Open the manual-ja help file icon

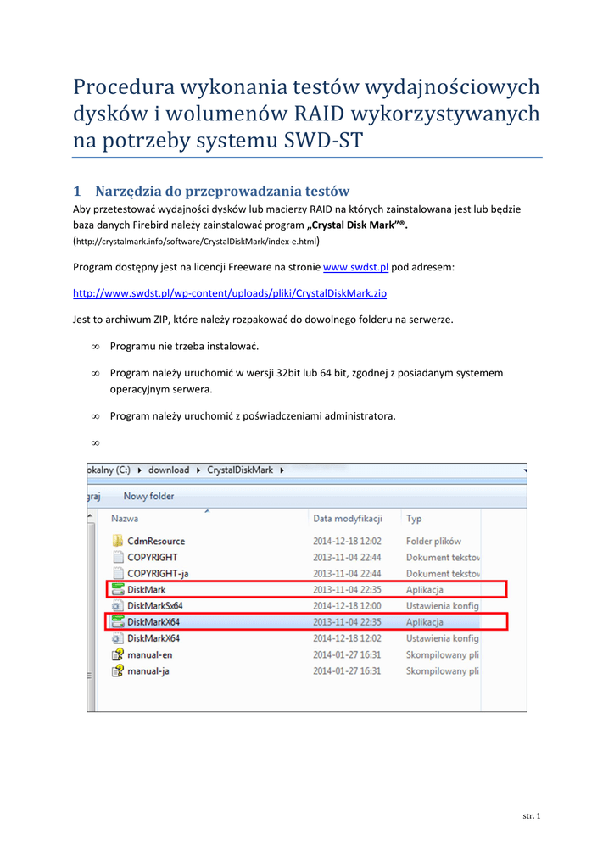(118, 670)
